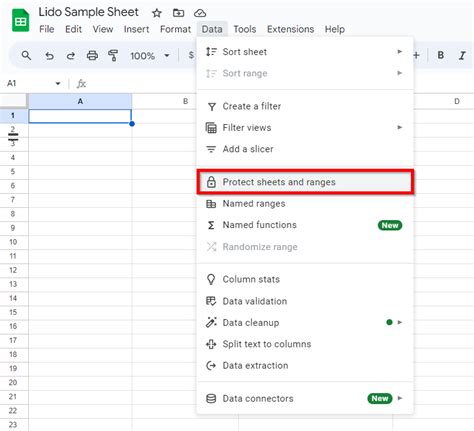
Task: Select row 10 header
Action: pyautogui.click(x=13, y=242)
